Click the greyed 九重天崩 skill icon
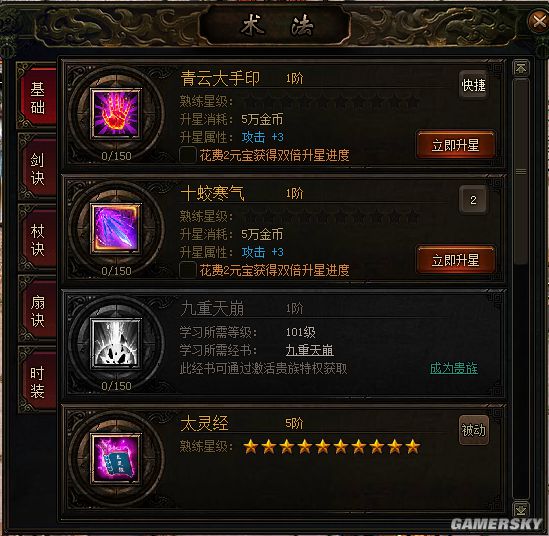The height and width of the screenshot is (536, 549). coord(116,343)
